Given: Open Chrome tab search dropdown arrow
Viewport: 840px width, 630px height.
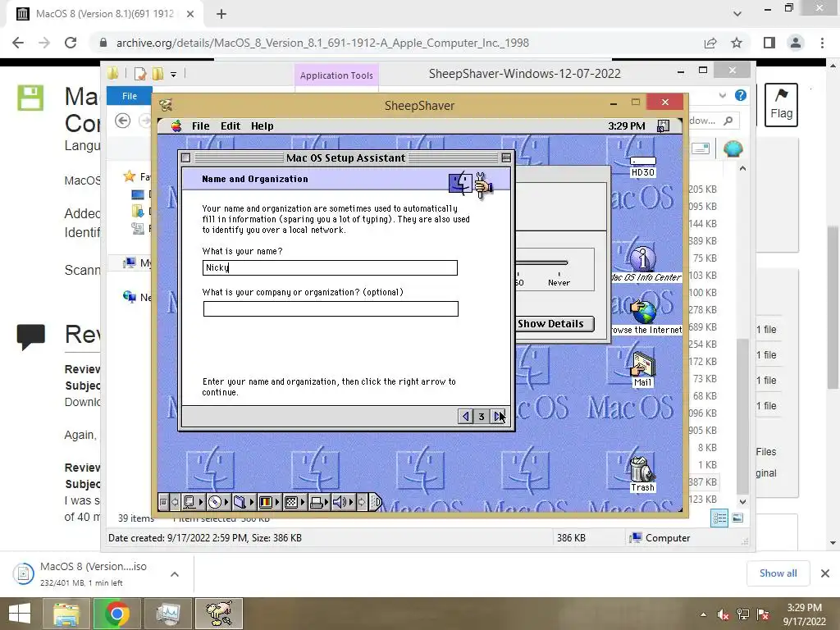Looking at the screenshot, I should 737,14.
